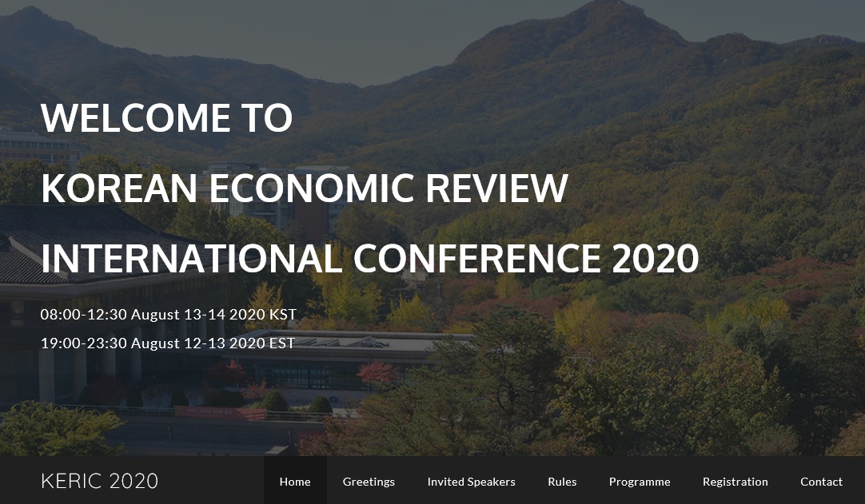Open the Programme menu item

(640, 482)
